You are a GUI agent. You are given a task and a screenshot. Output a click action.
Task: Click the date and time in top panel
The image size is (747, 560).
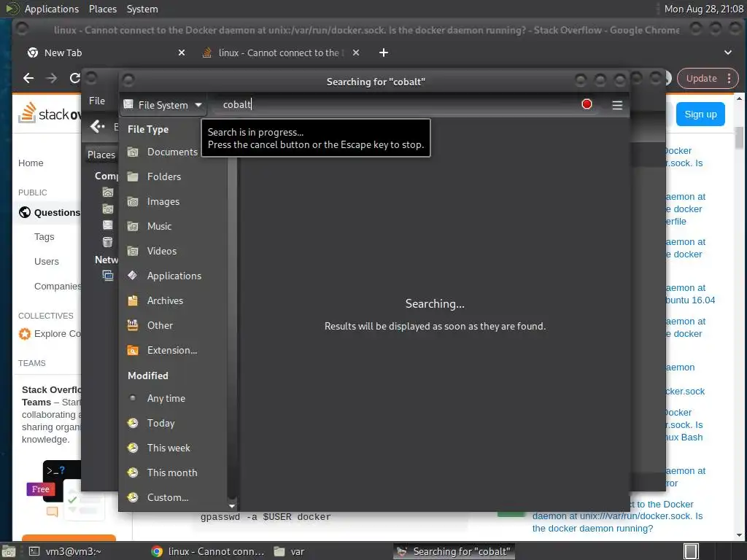703,9
